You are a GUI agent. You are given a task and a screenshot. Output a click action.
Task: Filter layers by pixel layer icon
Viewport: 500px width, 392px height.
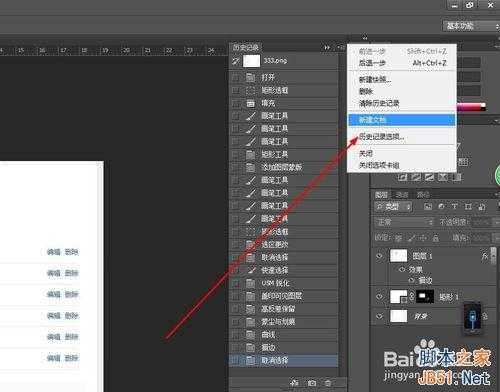click(x=428, y=207)
